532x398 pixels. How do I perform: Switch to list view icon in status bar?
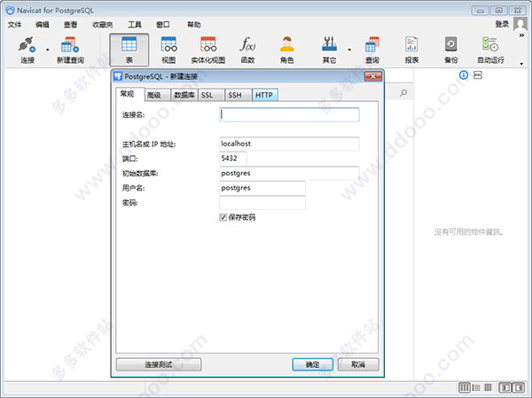click(x=476, y=387)
